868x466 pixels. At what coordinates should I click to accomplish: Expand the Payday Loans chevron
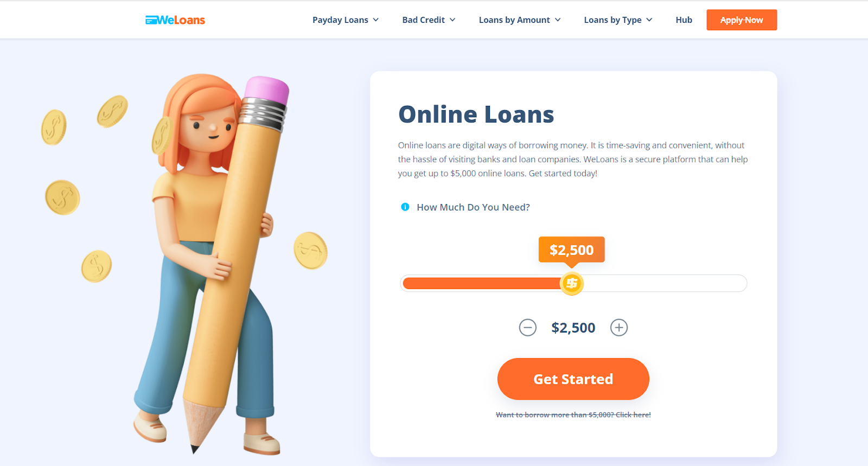point(375,20)
